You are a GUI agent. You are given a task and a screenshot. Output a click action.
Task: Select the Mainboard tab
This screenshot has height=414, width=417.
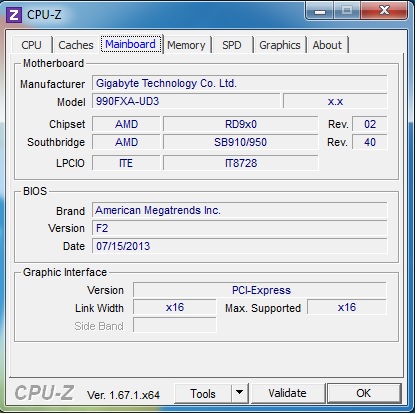[x=131, y=44]
